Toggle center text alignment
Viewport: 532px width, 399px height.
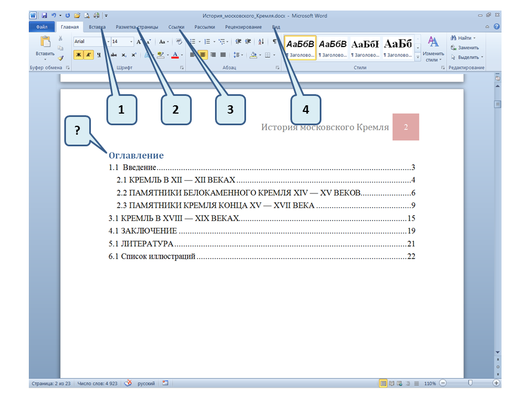[x=202, y=55]
